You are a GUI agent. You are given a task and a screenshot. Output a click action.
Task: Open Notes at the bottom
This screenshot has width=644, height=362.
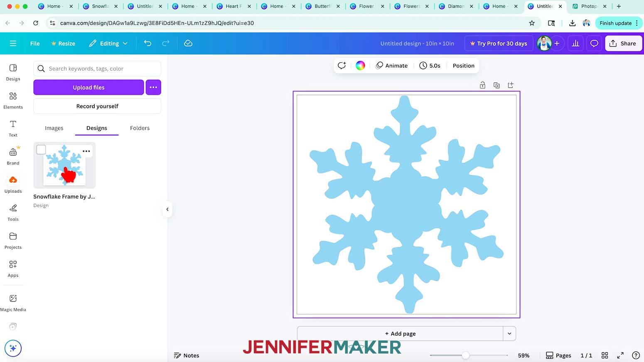(187, 355)
